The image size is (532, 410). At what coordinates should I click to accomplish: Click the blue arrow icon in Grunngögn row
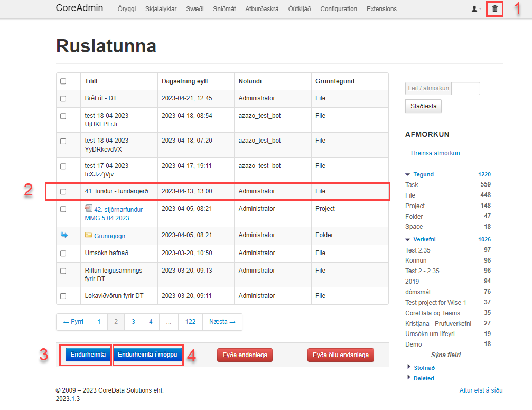63,236
